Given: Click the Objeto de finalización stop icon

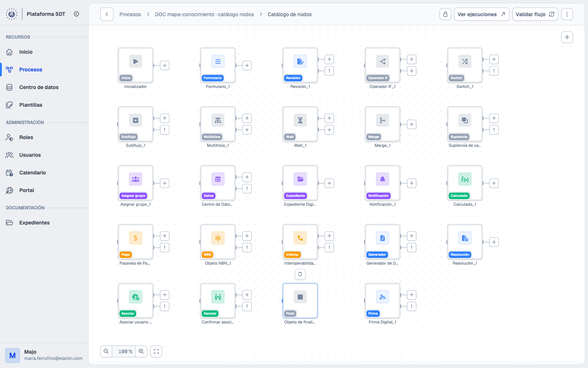Looking at the screenshot, I should (x=300, y=297).
